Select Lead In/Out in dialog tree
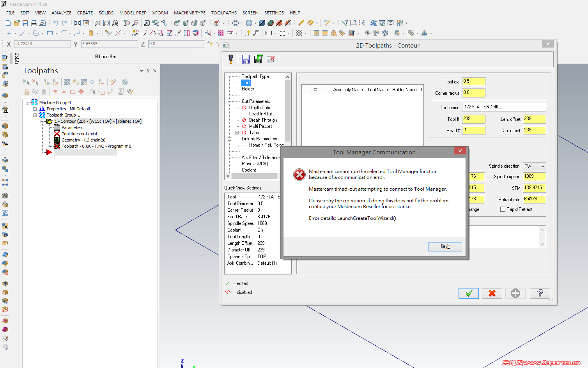Image resolution: width=588 pixels, height=368 pixels. click(x=260, y=114)
